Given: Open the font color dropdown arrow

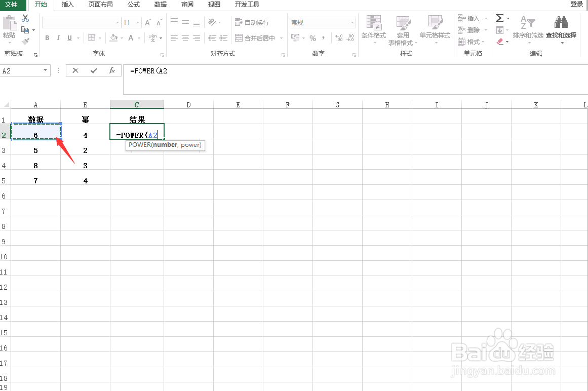Looking at the screenshot, I should point(139,38).
